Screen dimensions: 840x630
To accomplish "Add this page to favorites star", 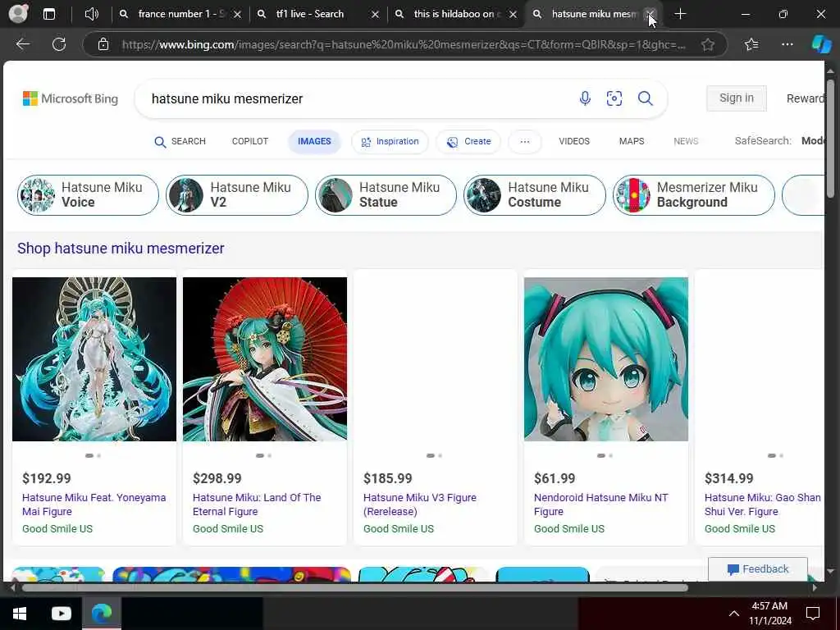I will (708, 44).
